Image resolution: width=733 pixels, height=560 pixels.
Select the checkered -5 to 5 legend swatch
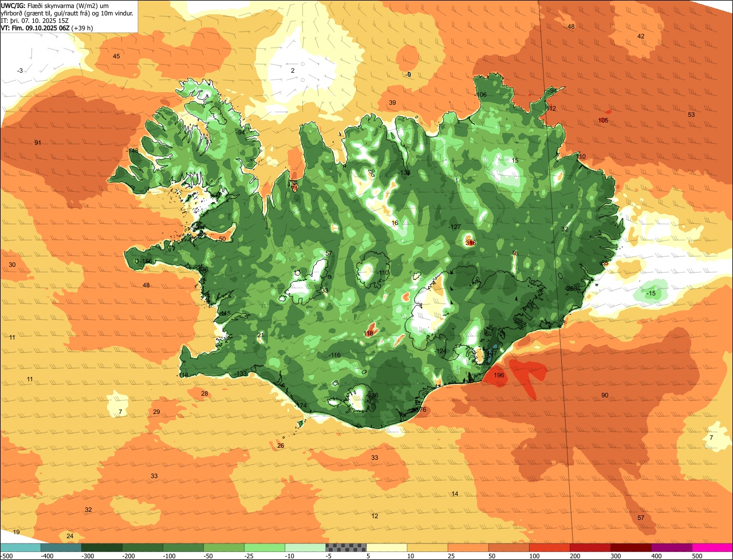[346, 547]
